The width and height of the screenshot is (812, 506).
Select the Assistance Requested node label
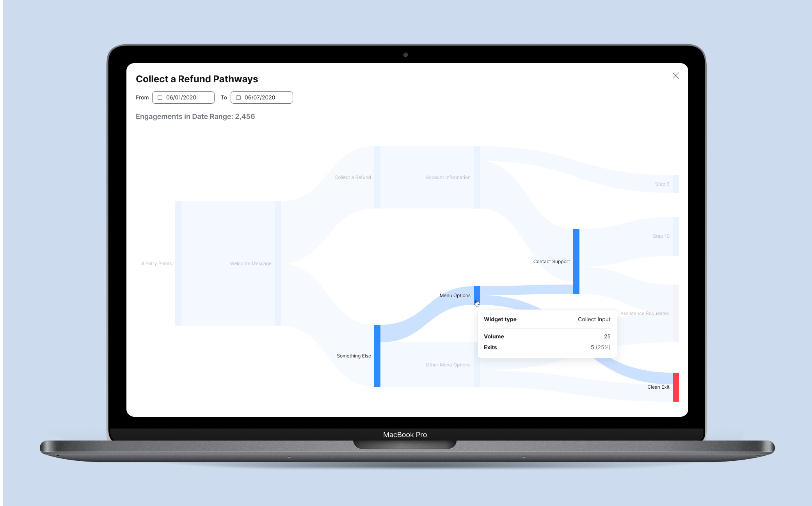(x=645, y=313)
